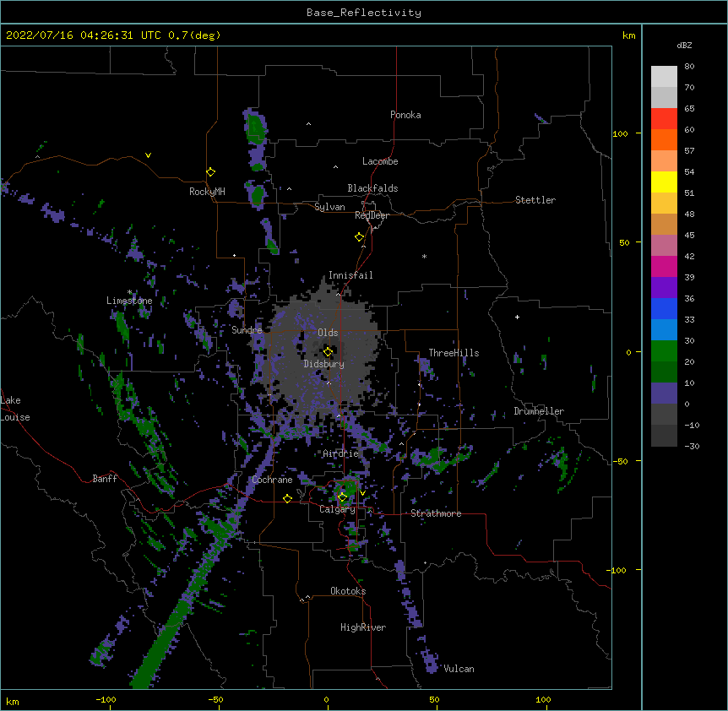
Task: Click the Cochrane town label
Action: pyautogui.click(x=272, y=480)
